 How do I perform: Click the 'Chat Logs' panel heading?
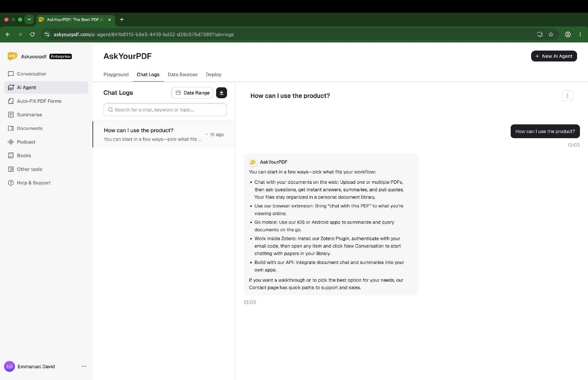118,93
